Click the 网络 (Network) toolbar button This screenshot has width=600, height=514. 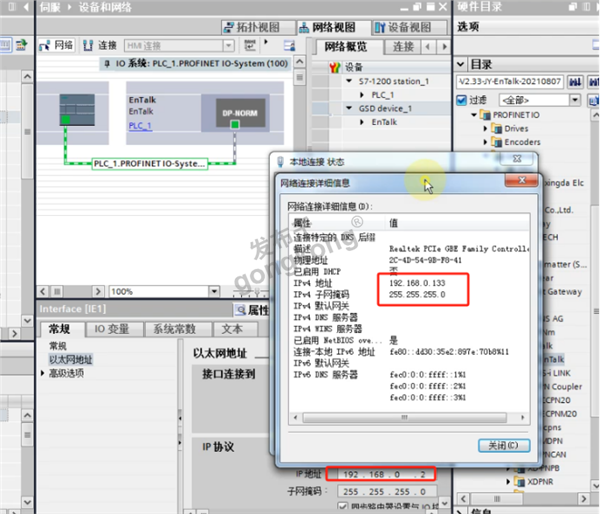point(56,46)
